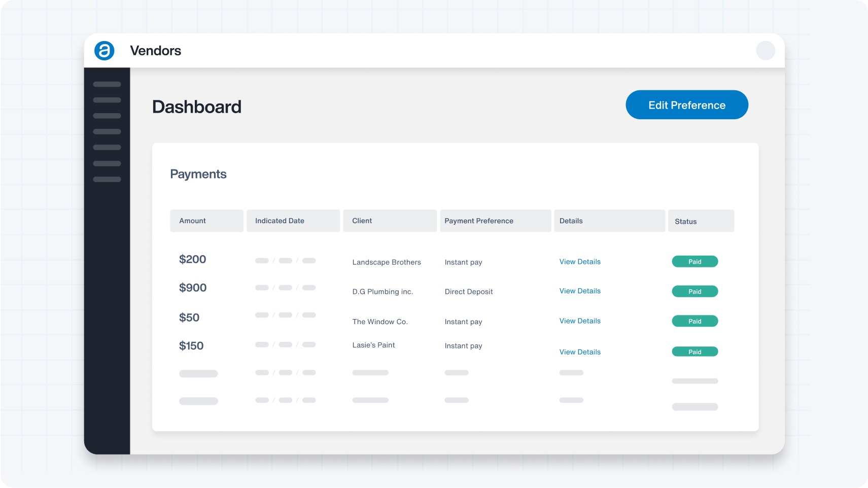Click the Edit Preference button
This screenshot has width=868, height=488.
(686, 105)
